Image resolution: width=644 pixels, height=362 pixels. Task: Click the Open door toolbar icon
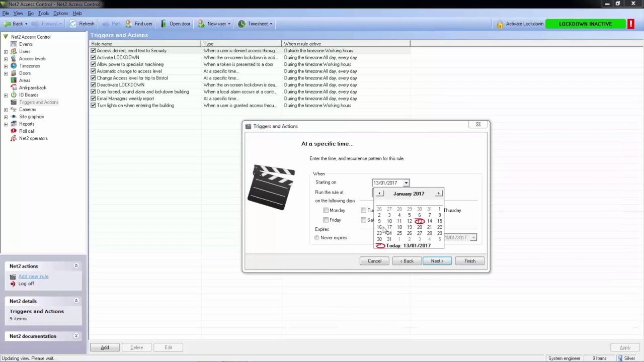tap(164, 24)
